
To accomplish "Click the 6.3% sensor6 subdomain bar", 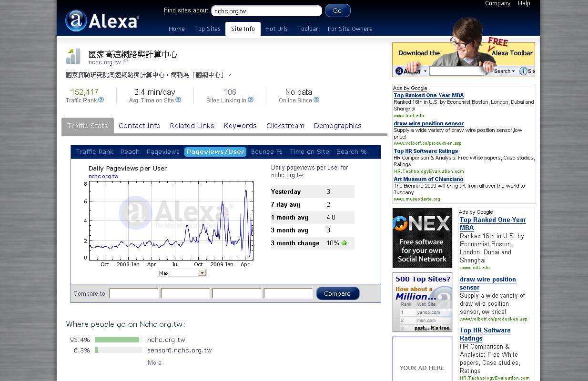I will [x=119, y=350].
